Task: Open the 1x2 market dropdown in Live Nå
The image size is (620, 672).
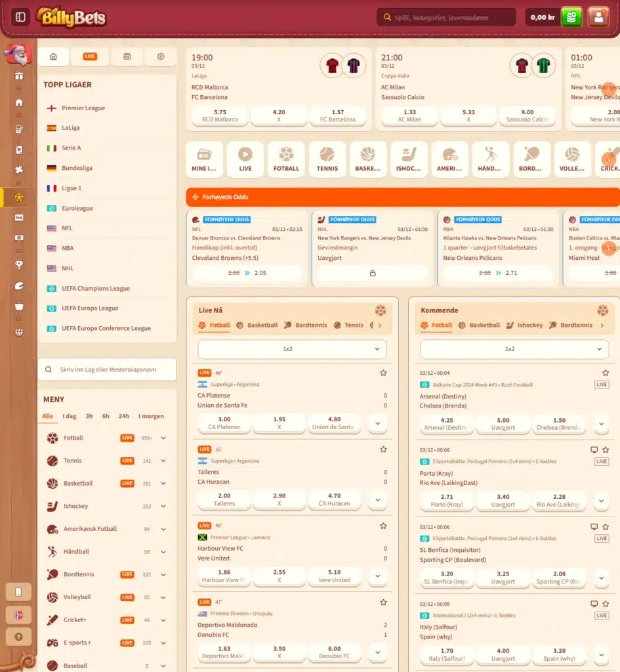Action: (292, 349)
